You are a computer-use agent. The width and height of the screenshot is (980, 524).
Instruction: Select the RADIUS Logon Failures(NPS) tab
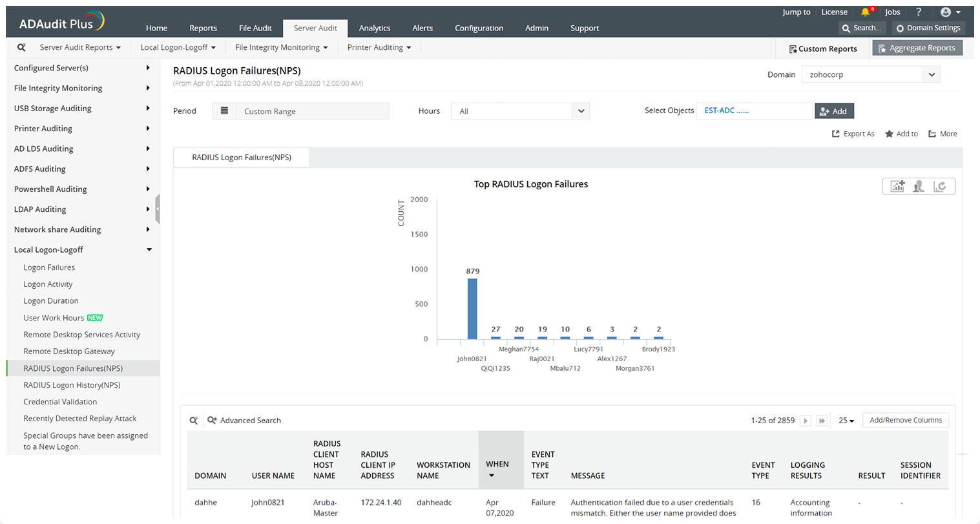point(241,157)
